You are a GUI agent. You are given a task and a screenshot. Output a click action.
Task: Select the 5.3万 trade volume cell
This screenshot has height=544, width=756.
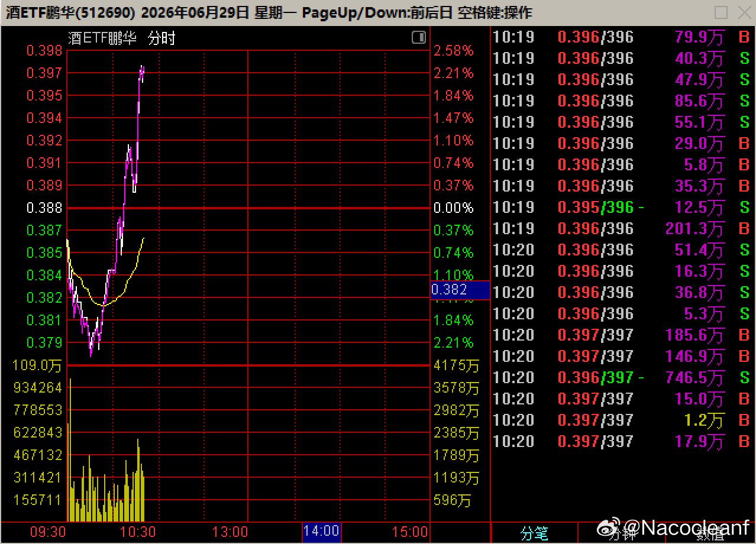pos(704,314)
